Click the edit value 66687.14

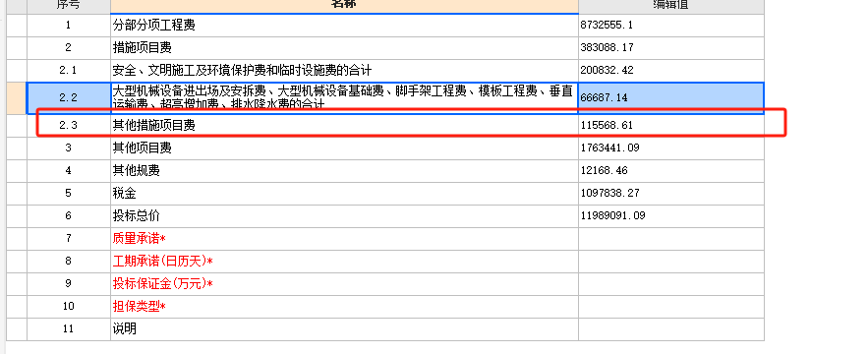pos(671,97)
